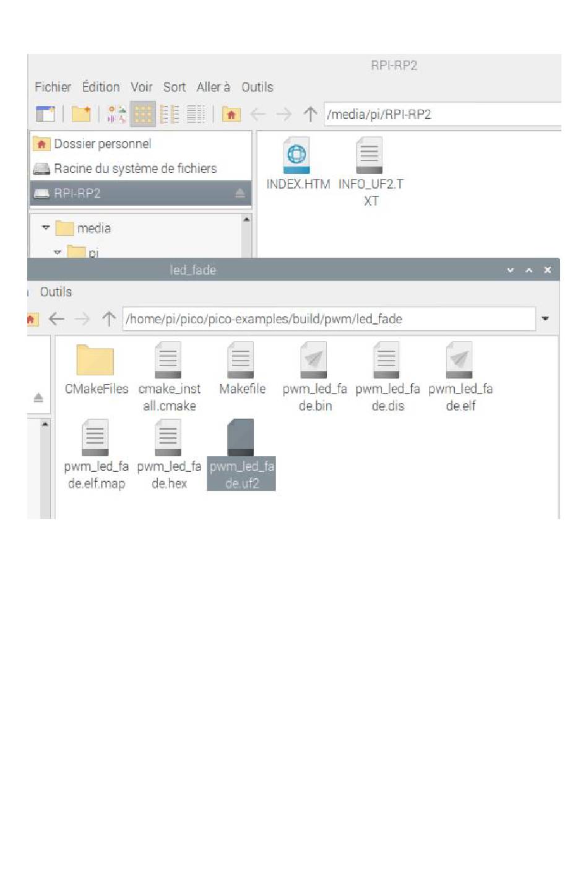Select the pwm_led_fade.dis file
Image resolution: width=588 pixels, height=879 pixels.
click(x=387, y=377)
